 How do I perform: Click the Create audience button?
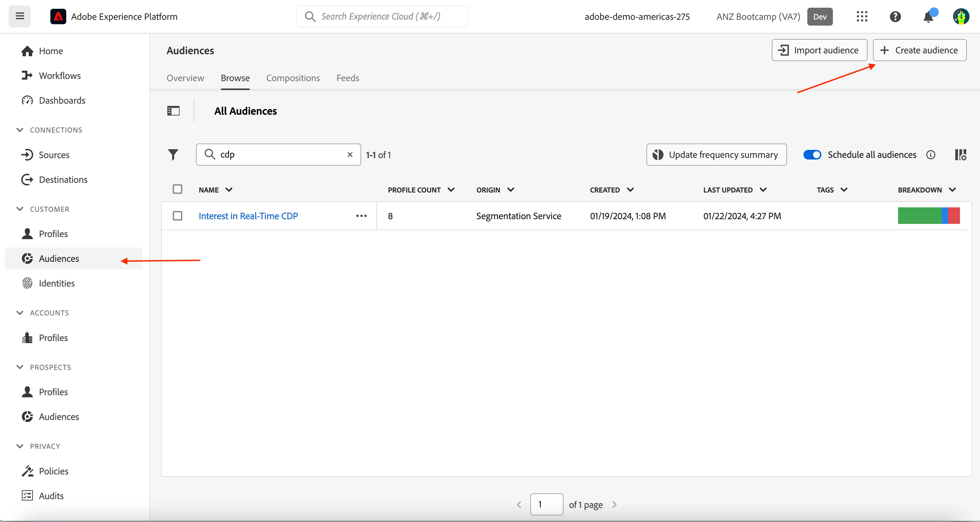(920, 50)
